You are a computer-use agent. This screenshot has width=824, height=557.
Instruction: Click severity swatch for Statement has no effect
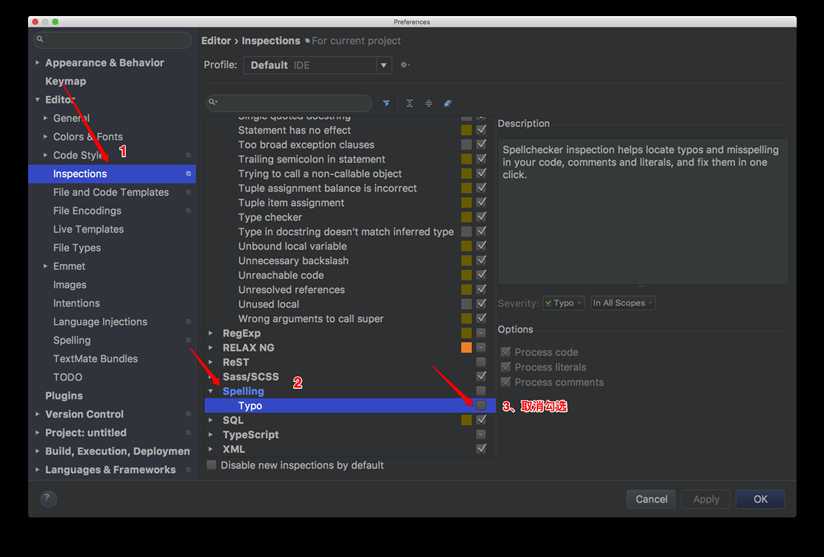click(466, 129)
